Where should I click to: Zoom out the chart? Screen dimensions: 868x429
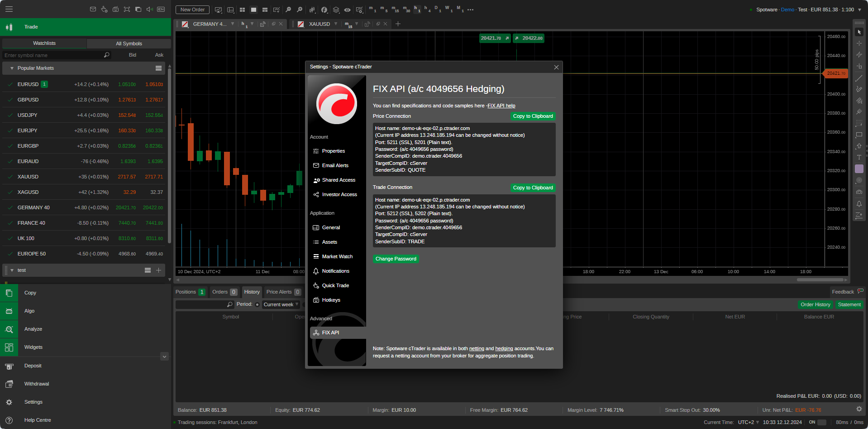point(288,10)
